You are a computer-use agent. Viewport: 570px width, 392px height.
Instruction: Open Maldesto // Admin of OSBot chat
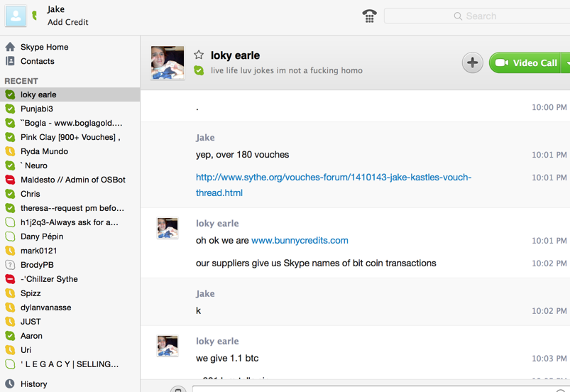70,180
